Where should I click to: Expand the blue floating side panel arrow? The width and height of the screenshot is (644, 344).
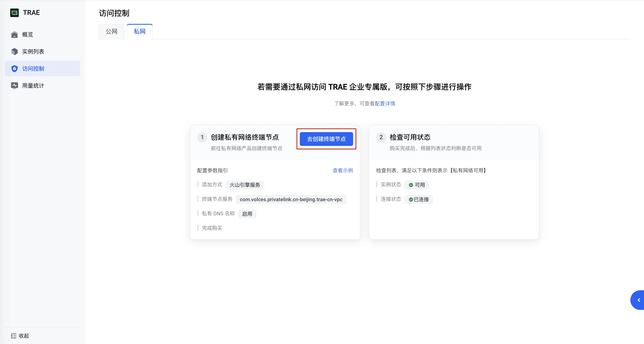(638, 300)
